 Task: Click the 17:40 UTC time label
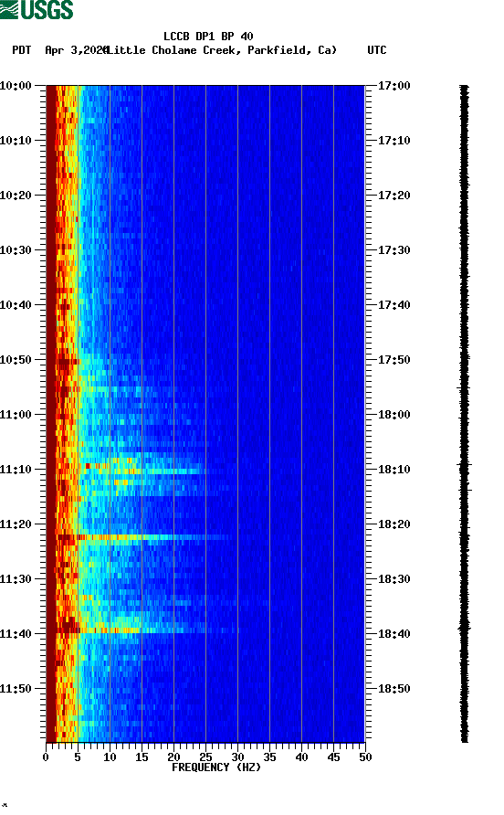394,305
